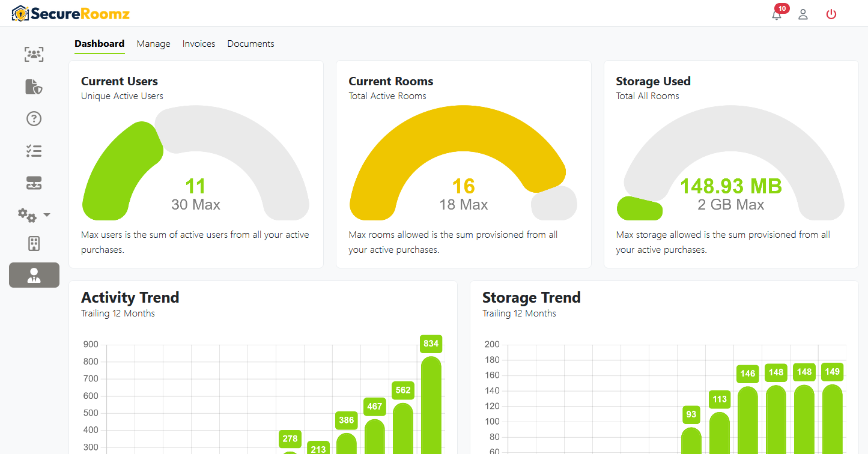The height and width of the screenshot is (454, 868).
Task: Open the building sidebar icon
Action: pos(34,243)
